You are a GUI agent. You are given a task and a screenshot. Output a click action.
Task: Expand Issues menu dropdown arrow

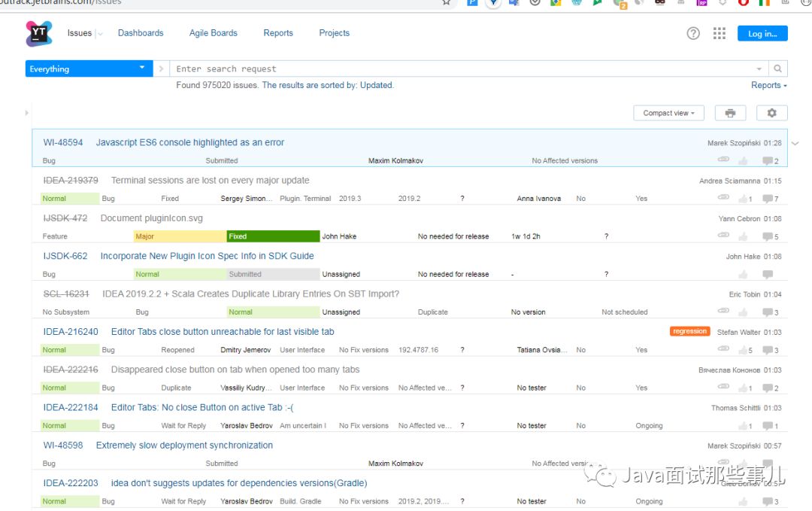pyautogui.click(x=100, y=34)
